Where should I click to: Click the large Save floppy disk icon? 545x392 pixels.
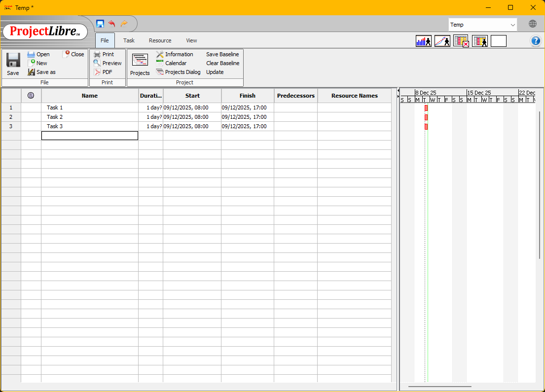pos(13,60)
